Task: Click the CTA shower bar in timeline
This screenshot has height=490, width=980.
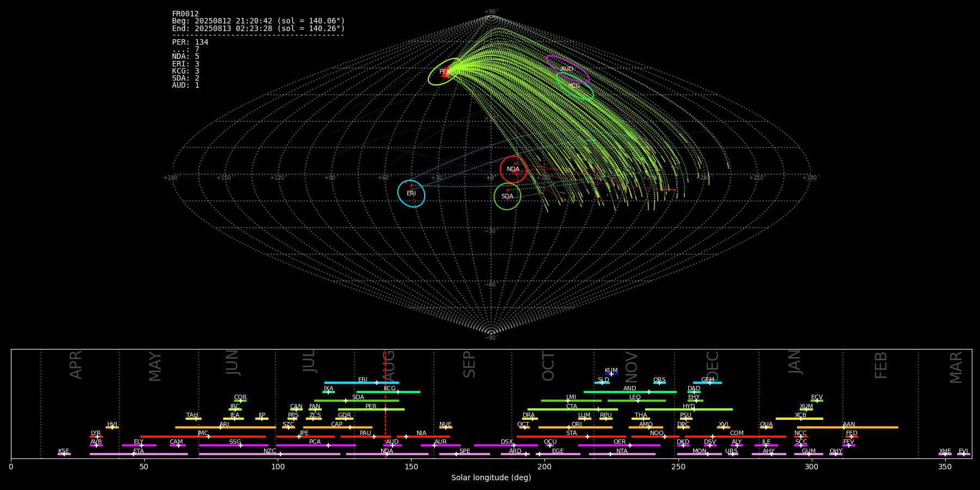Action: pos(573,409)
